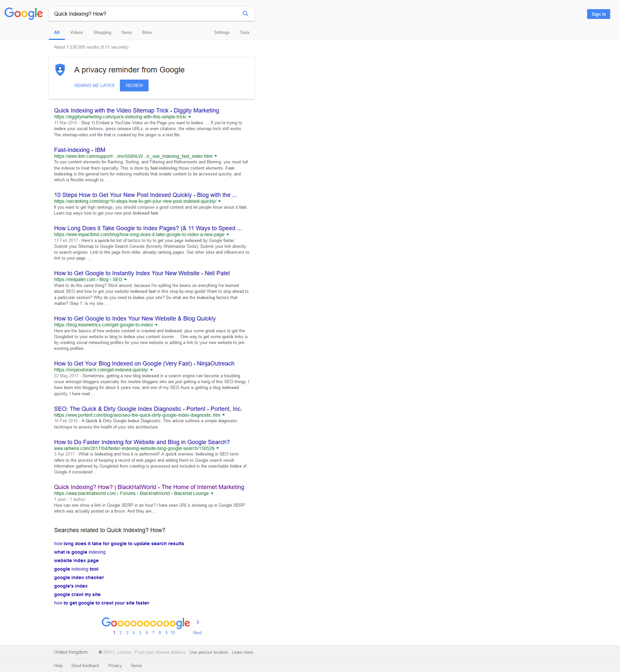Open the 10 Steps New Post Indexed result
The height and width of the screenshot is (672, 620).
[x=146, y=195]
